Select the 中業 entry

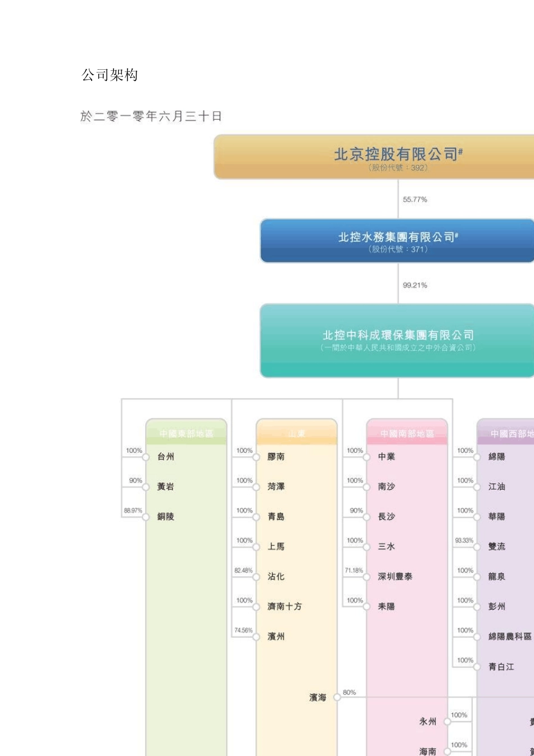click(x=387, y=457)
